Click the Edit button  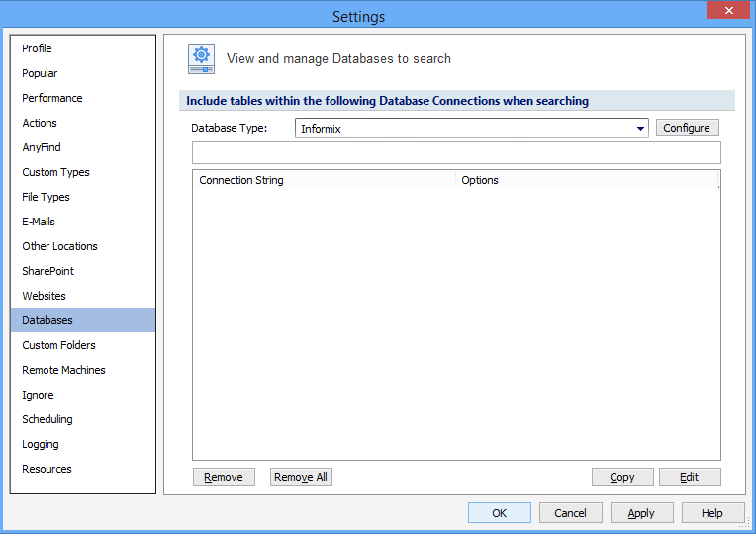[690, 477]
